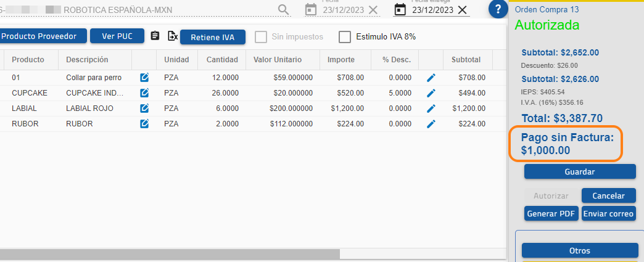Click the Cantidad column header
644x262 pixels.
[x=222, y=60]
